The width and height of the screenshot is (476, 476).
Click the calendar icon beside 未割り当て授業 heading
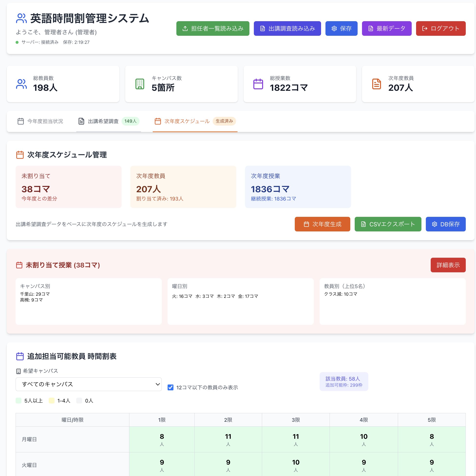[19, 265]
